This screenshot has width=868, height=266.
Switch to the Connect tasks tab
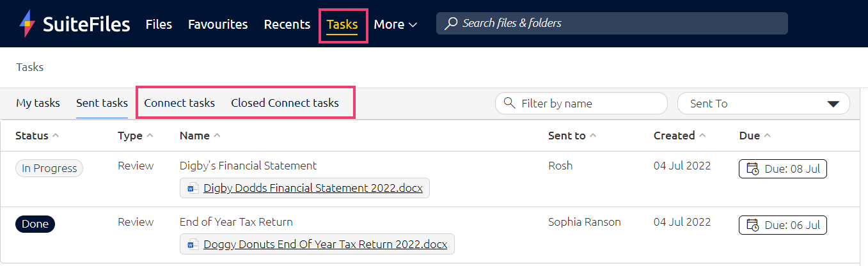[x=180, y=103]
